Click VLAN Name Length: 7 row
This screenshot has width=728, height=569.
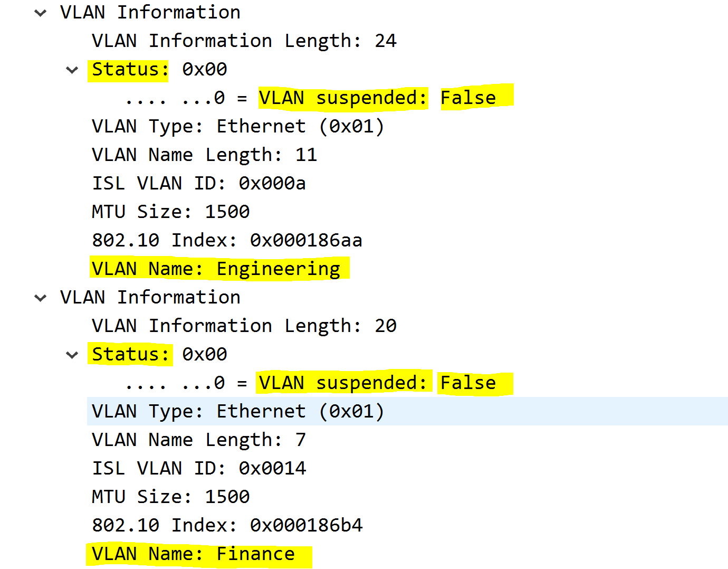199,440
